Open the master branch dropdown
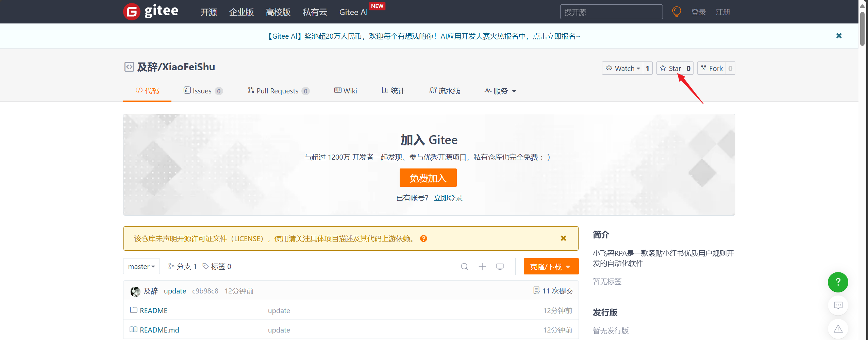Viewport: 868px width, 340px height. (x=141, y=266)
